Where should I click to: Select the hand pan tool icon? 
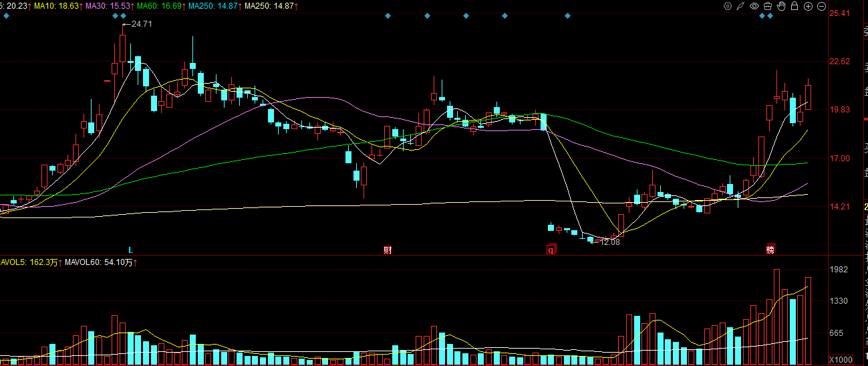coord(781,6)
